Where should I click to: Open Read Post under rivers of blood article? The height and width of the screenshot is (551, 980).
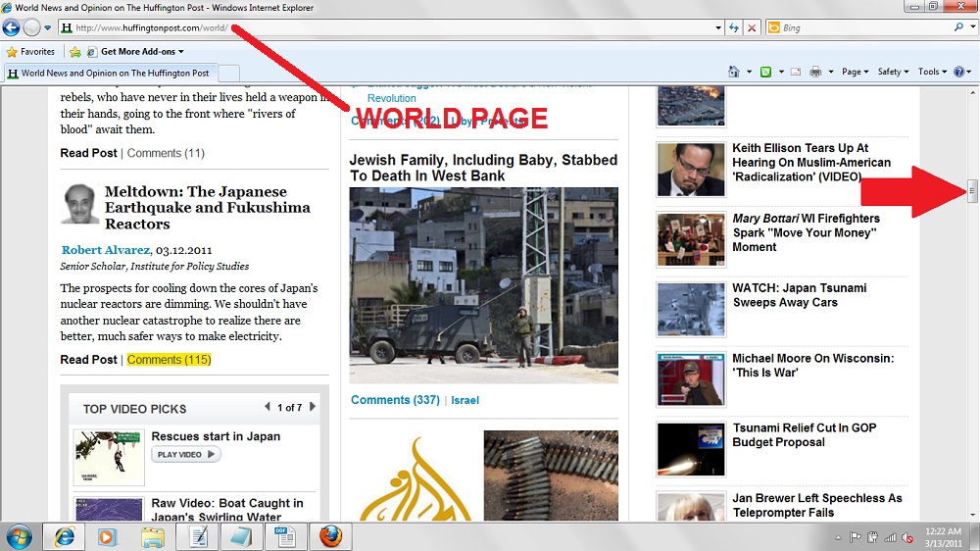click(x=88, y=153)
